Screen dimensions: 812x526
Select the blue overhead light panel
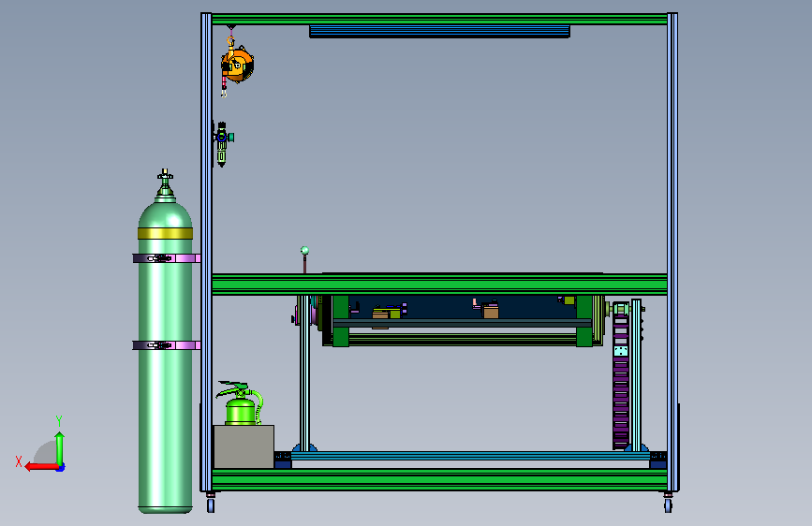439,32
